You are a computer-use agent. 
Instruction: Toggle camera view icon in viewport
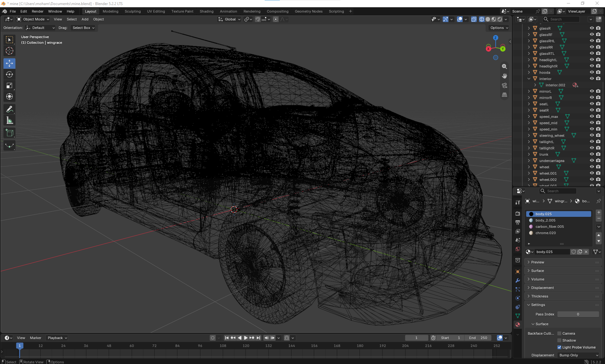[x=504, y=85]
